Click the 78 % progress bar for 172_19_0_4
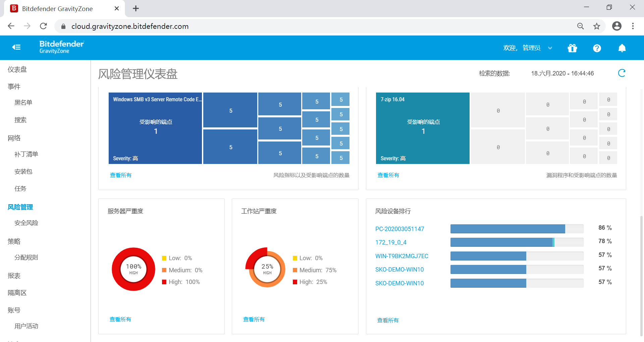Image resolution: width=644 pixels, height=342 pixels. pyautogui.click(x=517, y=242)
